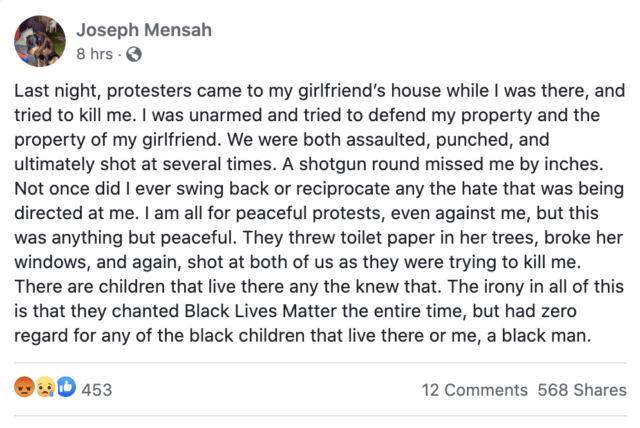
Task: Click the phrase Not once did I ever swing back
Action: [x=143, y=189]
